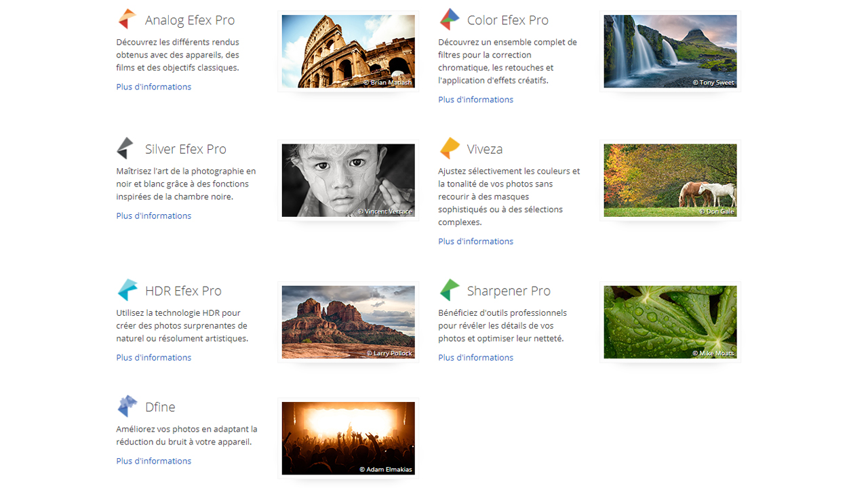Click the Colosseum photo by Brian Matiash

pyautogui.click(x=349, y=52)
